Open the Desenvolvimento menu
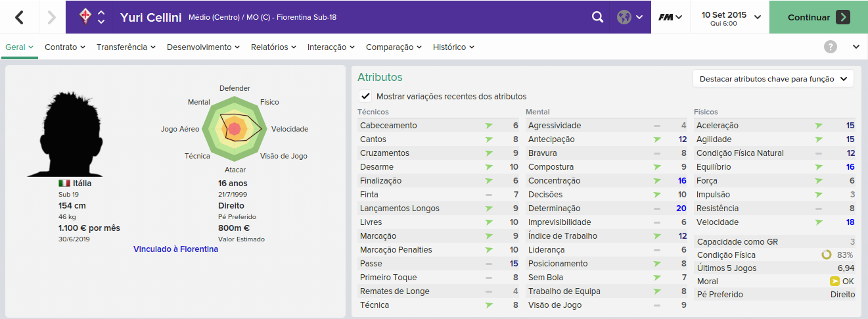This screenshot has width=868, height=319. 203,47
